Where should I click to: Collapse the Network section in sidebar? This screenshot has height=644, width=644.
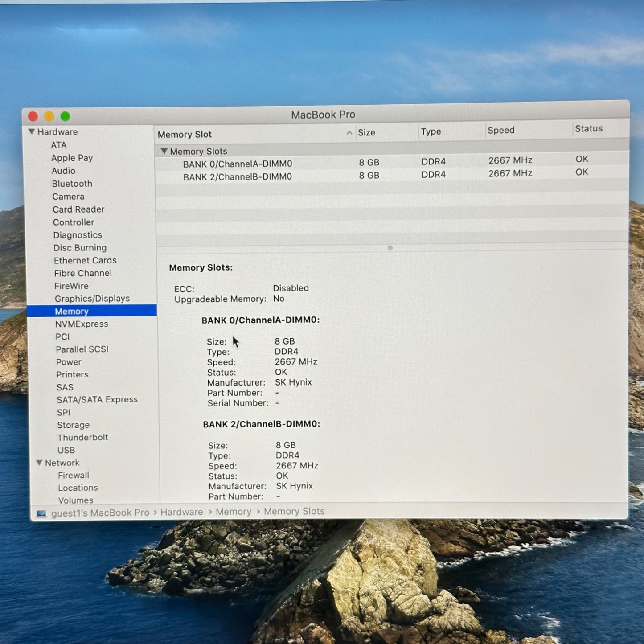pos(39,463)
